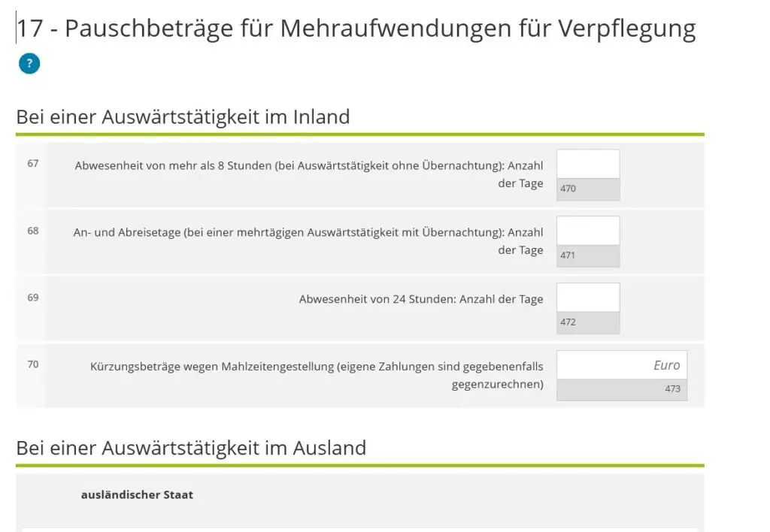Select row number 70
This screenshot has height=532, width=770.
[x=33, y=364]
